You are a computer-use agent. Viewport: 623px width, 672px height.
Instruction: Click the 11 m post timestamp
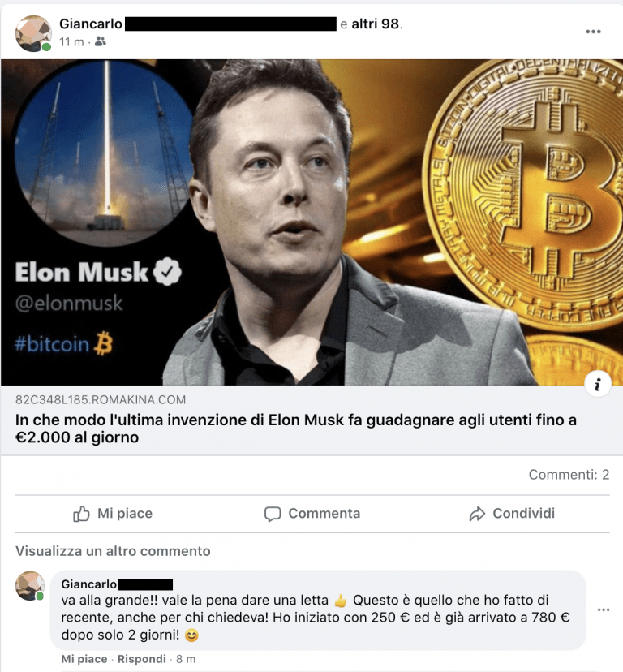[x=71, y=42]
